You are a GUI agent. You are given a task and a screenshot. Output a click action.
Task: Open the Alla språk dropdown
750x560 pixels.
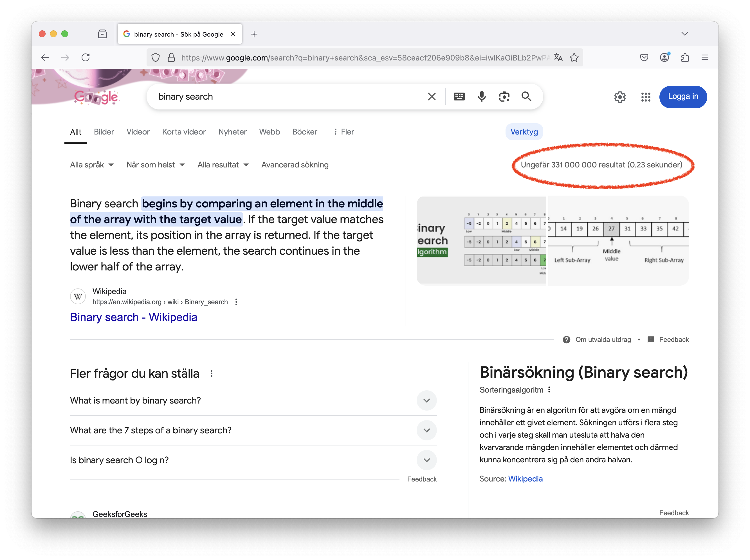[91, 165]
